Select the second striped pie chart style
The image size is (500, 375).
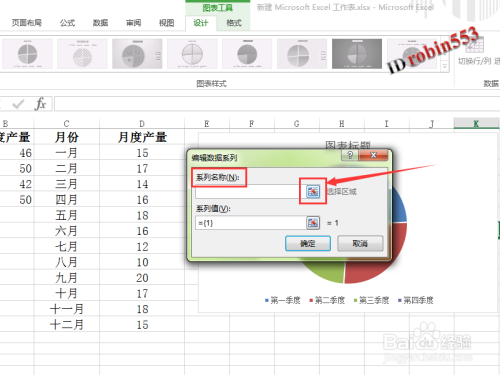click(x=82, y=54)
